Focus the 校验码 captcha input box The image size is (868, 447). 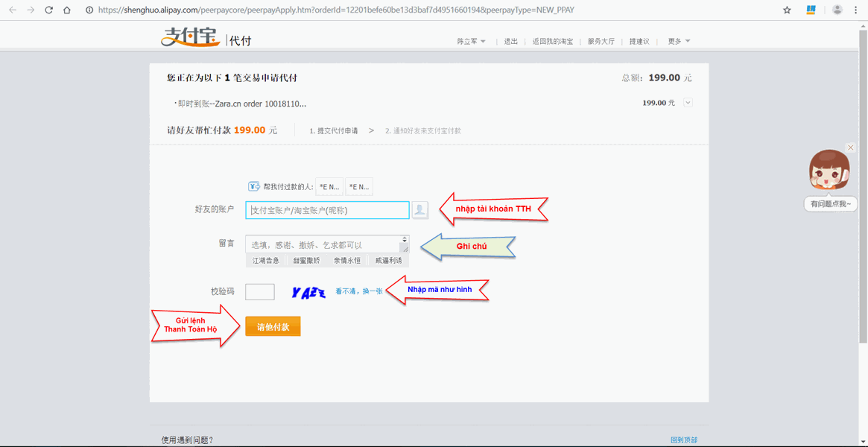tap(259, 291)
